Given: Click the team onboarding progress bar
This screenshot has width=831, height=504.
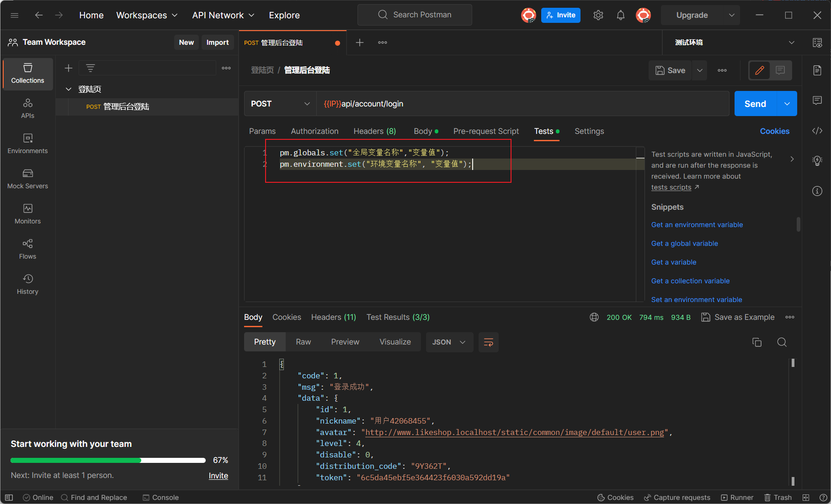Looking at the screenshot, I should 108,460.
